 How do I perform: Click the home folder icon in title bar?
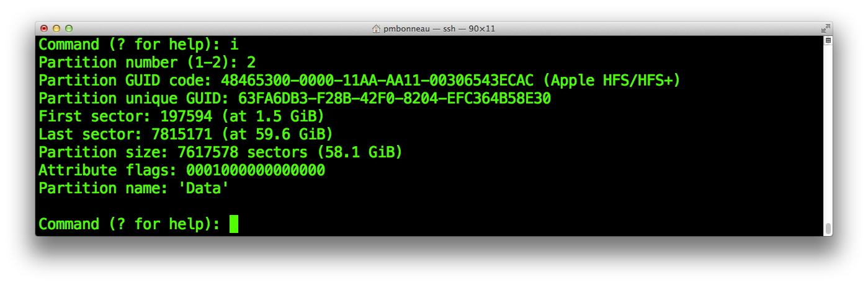[x=375, y=28]
